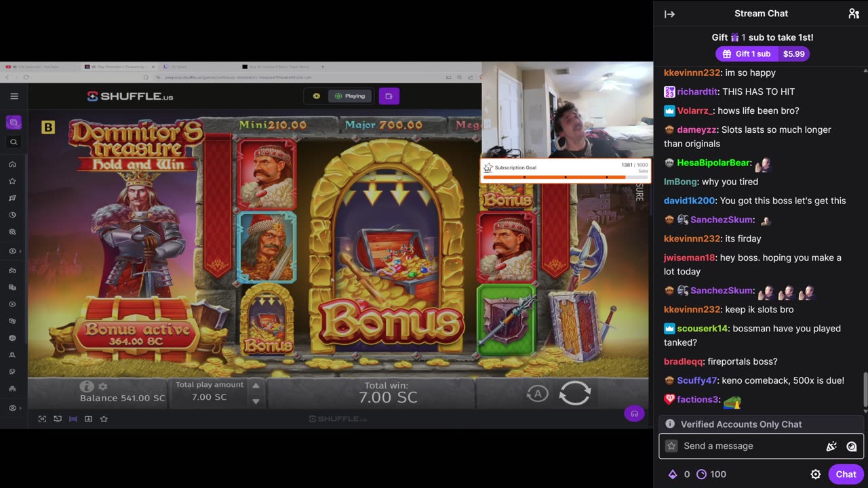This screenshot has width=868, height=488.
Task: Click username david1k200 in chat
Action: 689,201
